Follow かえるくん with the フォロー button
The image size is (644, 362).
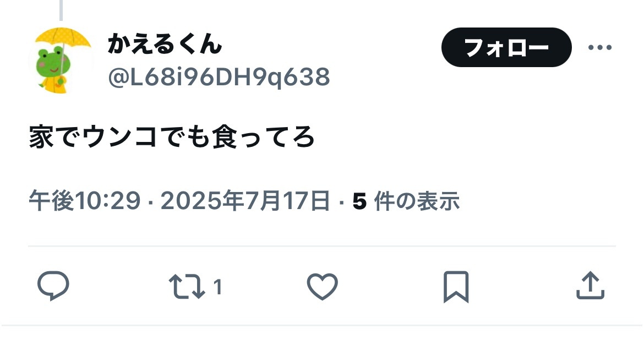click(x=506, y=47)
